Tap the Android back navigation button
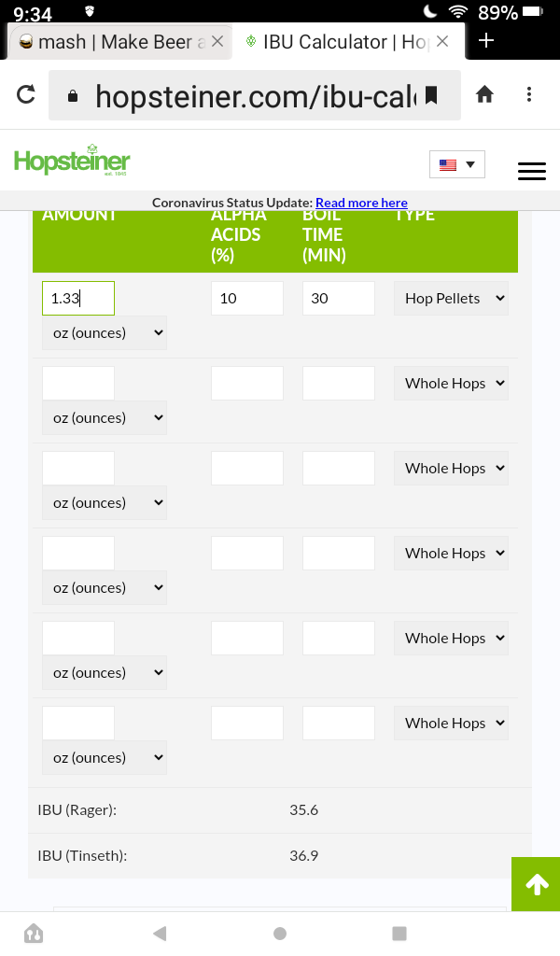Screen dimensions: 560x956 point(160,934)
